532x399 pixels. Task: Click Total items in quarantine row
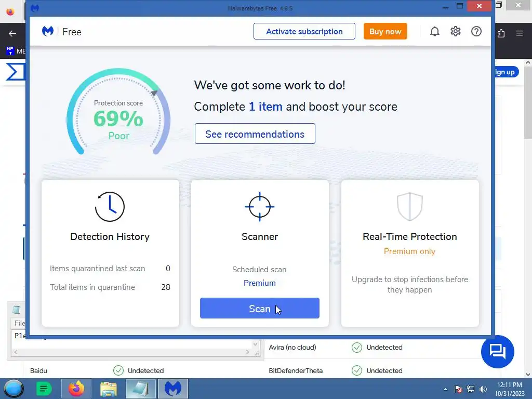click(110, 287)
